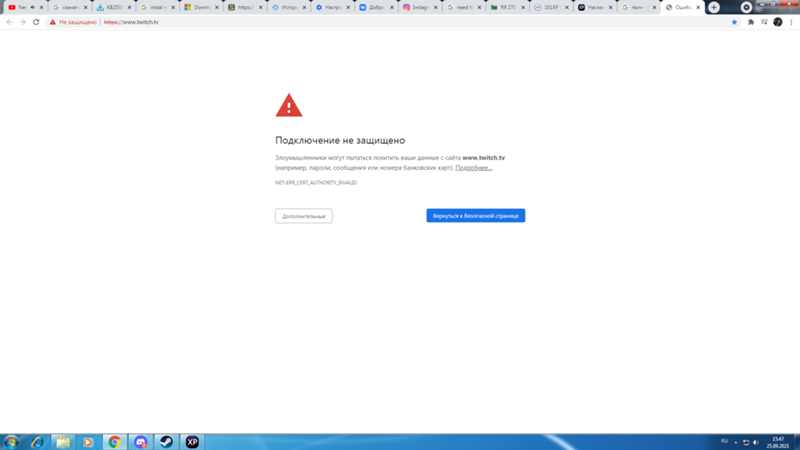Click the 'Подключение не защищено' heading
The height and width of the screenshot is (450, 800).
pyautogui.click(x=340, y=140)
